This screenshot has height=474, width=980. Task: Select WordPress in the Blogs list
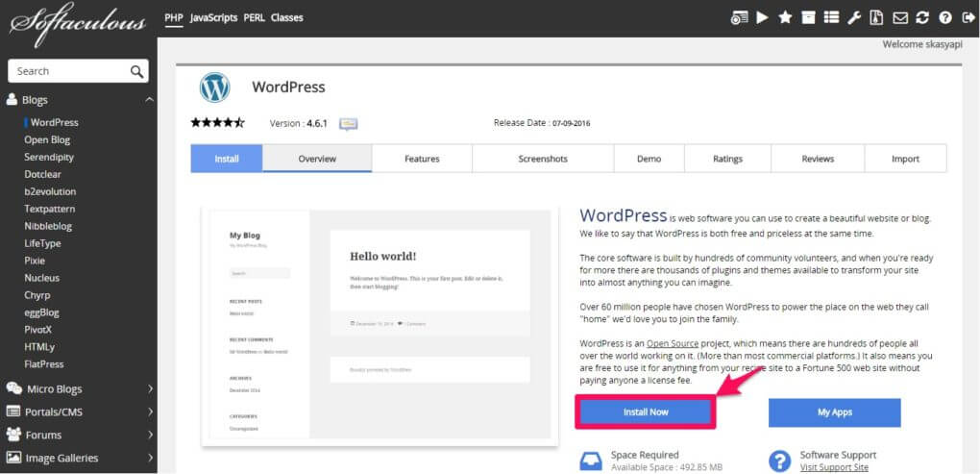tap(55, 122)
